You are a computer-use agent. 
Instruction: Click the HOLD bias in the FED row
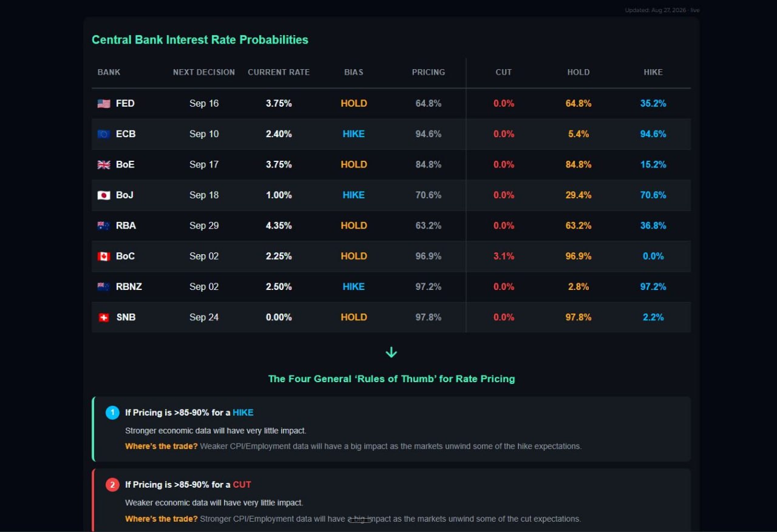pyautogui.click(x=354, y=104)
